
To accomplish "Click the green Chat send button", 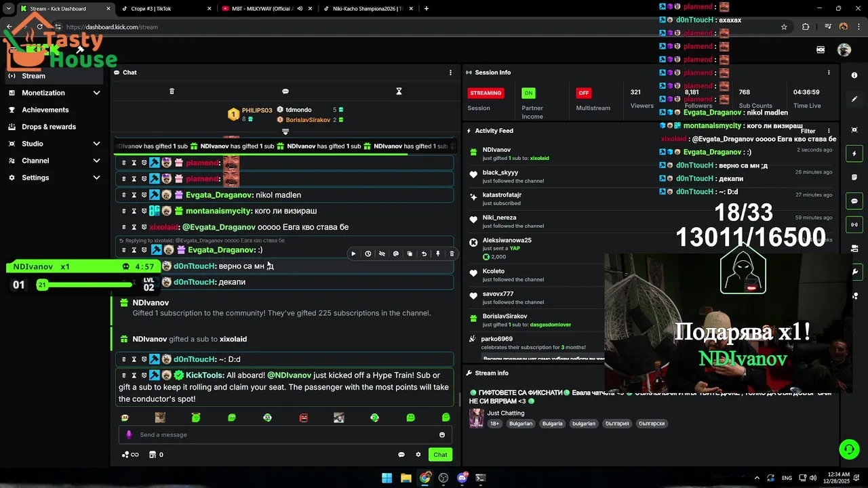I will pyautogui.click(x=440, y=455).
